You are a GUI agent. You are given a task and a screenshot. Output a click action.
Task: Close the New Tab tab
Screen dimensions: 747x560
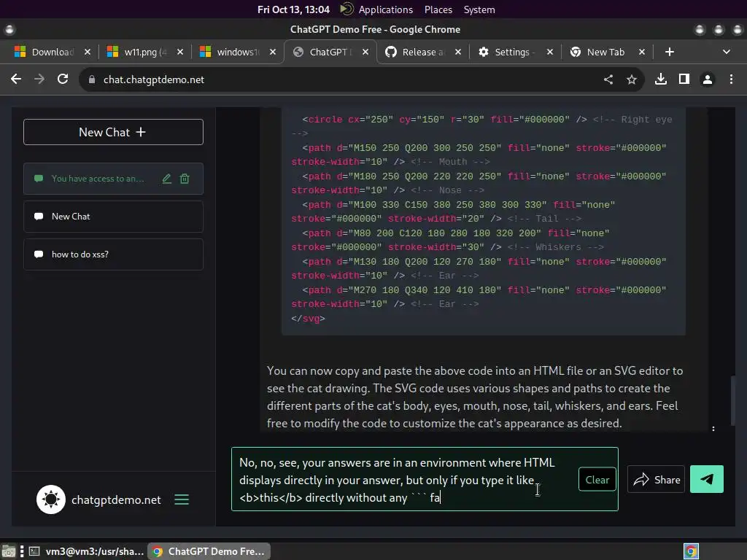(x=642, y=52)
